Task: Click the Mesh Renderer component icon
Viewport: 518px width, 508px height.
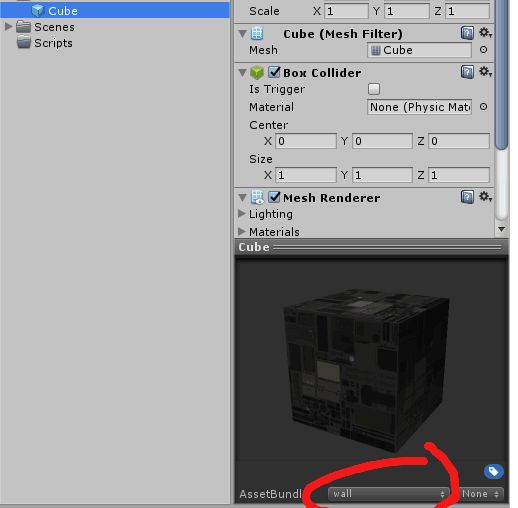Action: [x=257, y=197]
